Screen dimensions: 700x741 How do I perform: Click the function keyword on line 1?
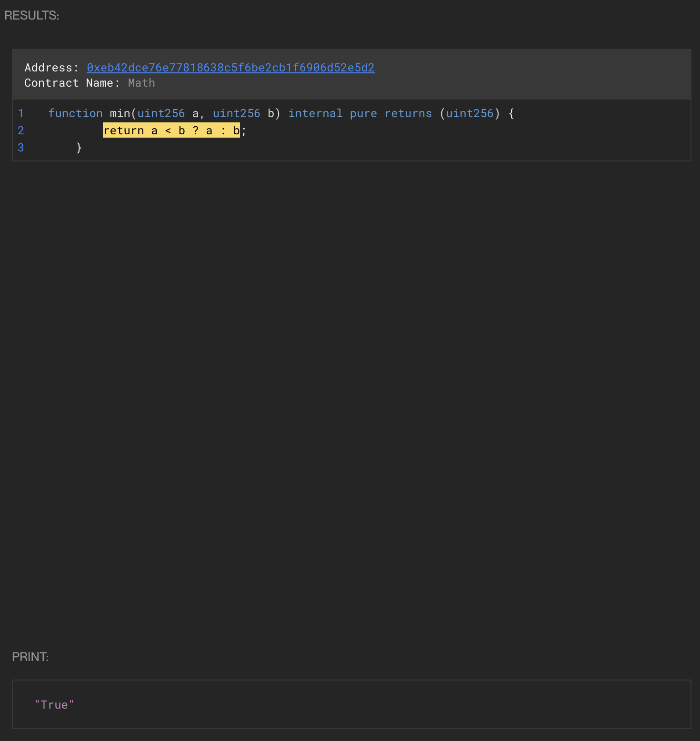tap(75, 113)
